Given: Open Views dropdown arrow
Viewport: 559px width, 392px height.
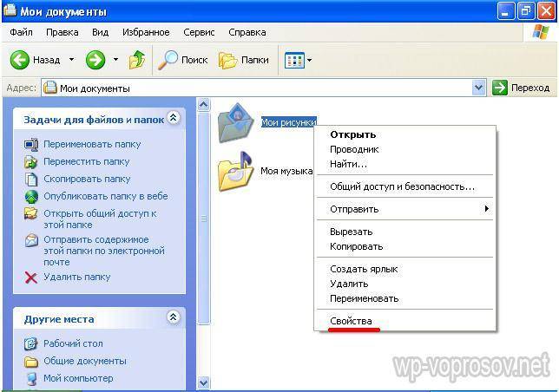Looking at the screenshot, I should [x=309, y=60].
